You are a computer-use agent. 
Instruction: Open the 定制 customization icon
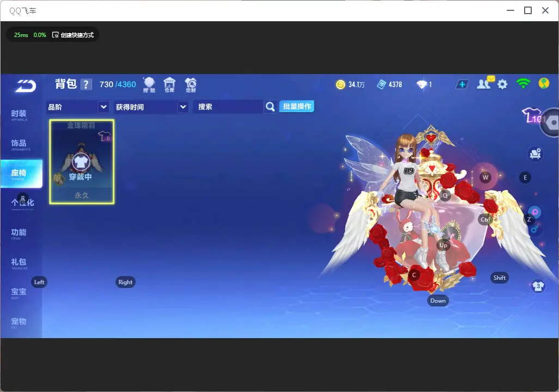point(190,85)
